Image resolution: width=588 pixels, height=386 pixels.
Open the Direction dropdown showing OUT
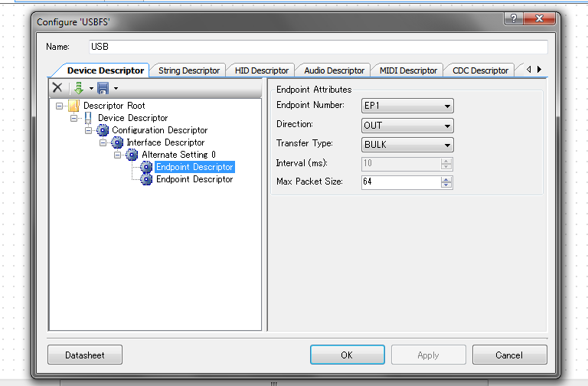point(407,126)
